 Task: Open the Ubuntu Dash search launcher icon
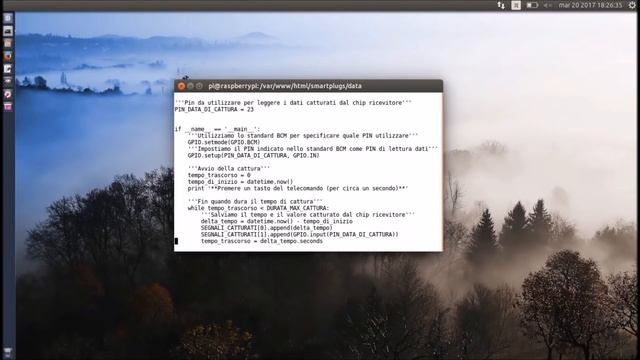8,18
